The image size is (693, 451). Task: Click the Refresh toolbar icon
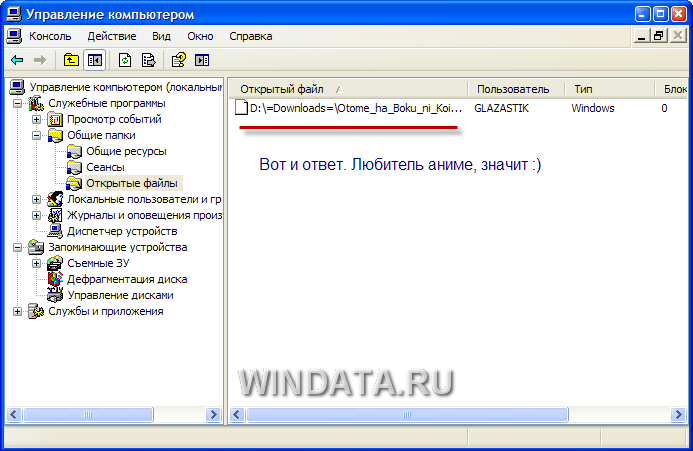(125, 60)
